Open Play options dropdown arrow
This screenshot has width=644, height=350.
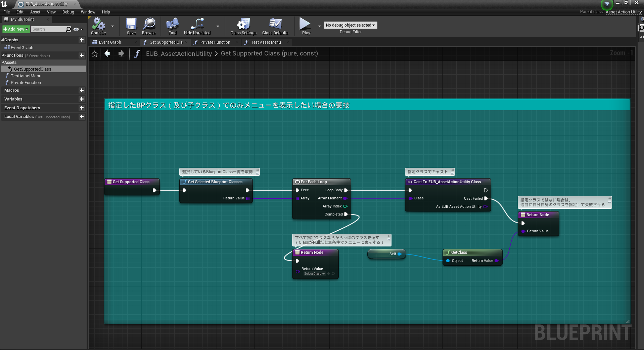(319, 26)
